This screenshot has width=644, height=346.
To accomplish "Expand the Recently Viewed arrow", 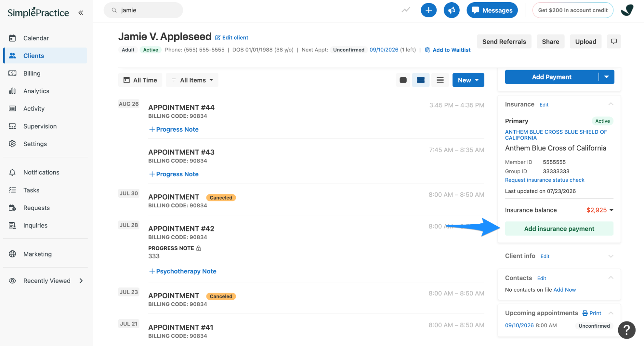I will tap(81, 281).
